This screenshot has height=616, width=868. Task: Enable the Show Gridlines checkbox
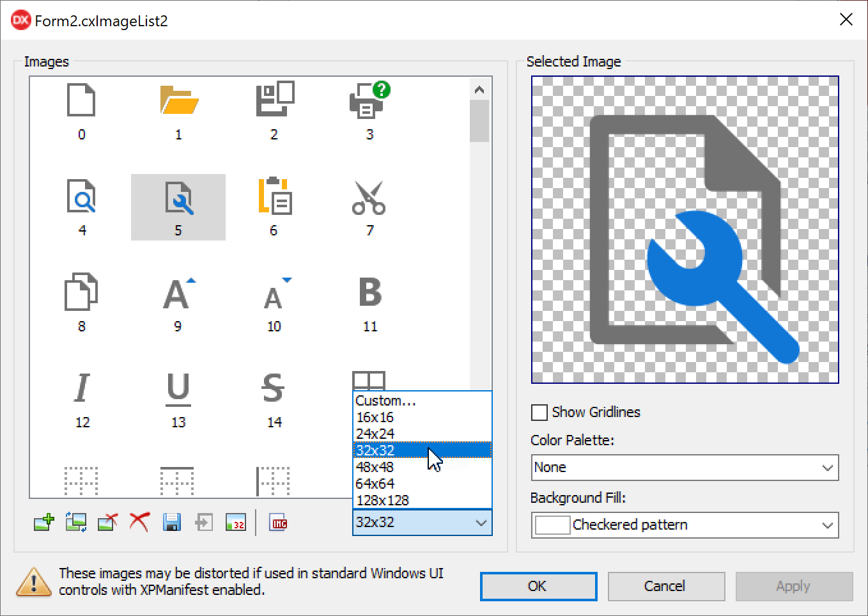(539, 413)
